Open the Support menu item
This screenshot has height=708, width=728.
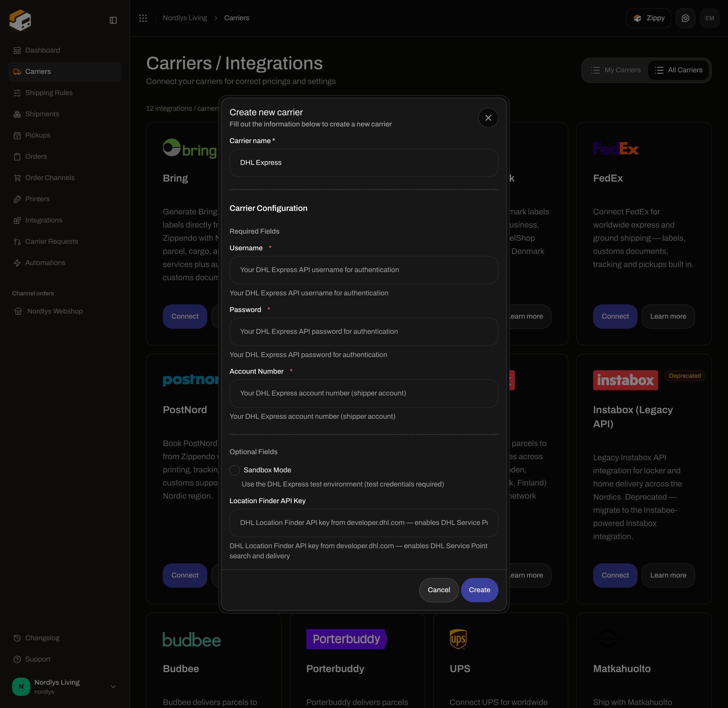click(x=64, y=659)
